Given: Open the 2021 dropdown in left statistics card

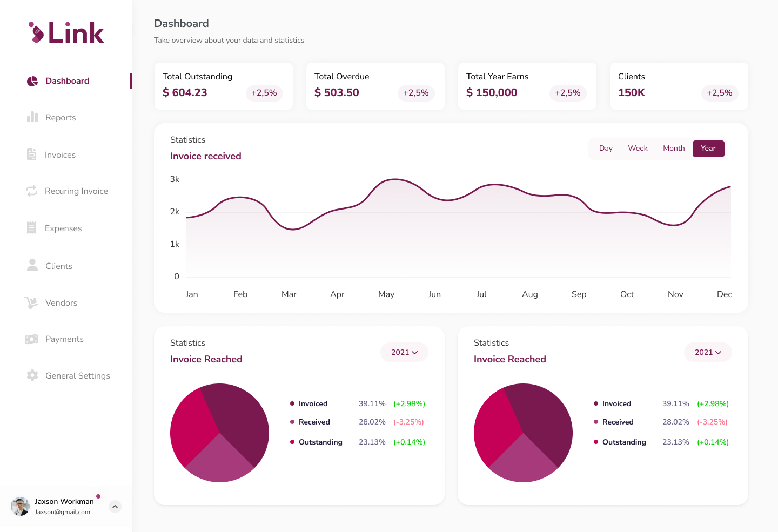Looking at the screenshot, I should click(405, 352).
